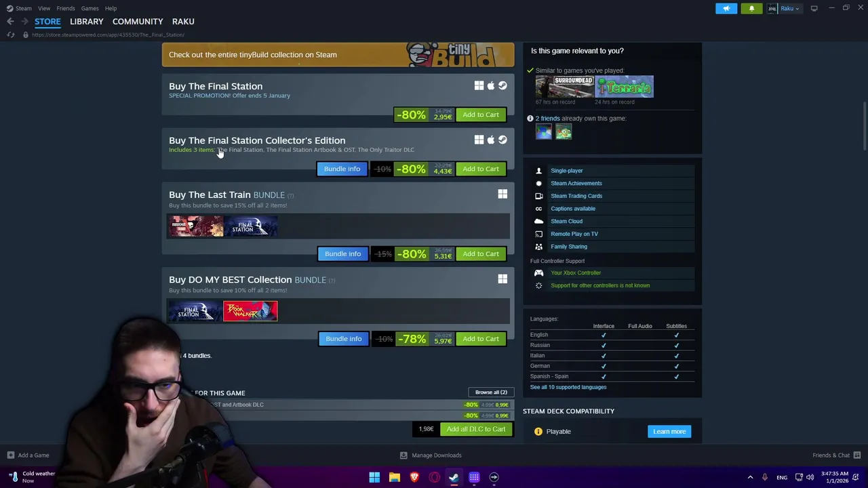The image size is (868, 488).
Task: Open Bookwalker thumbnail in DO MY BEST bundle
Action: (x=250, y=311)
